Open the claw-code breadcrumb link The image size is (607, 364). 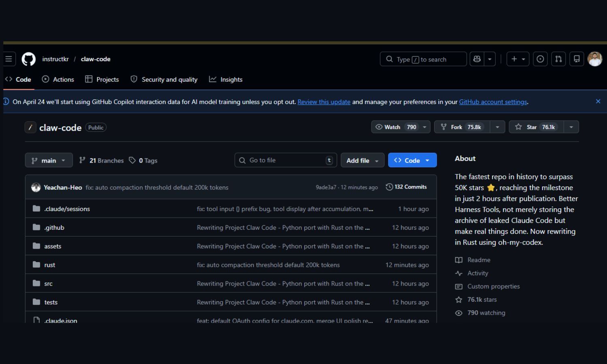96,59
